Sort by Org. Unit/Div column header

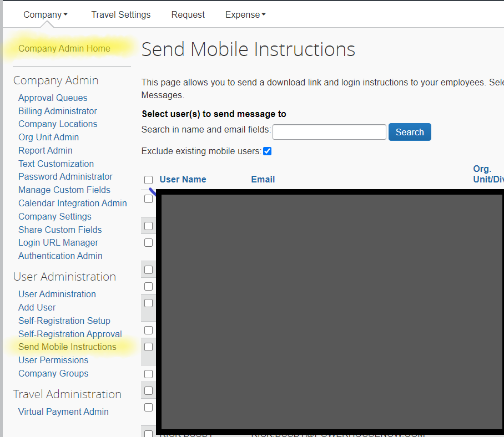tap(487, 174)
